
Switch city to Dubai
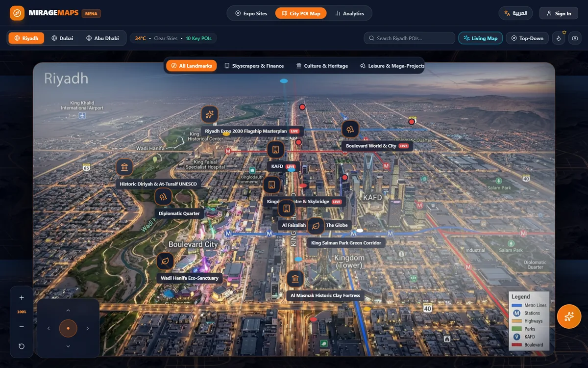coord(62,38)
